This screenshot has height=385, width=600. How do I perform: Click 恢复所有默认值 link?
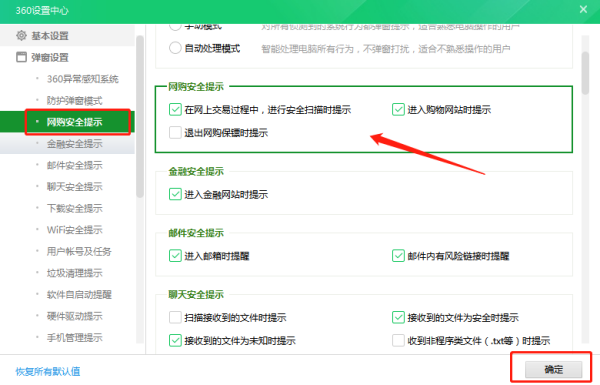click(x=48, y=371)
